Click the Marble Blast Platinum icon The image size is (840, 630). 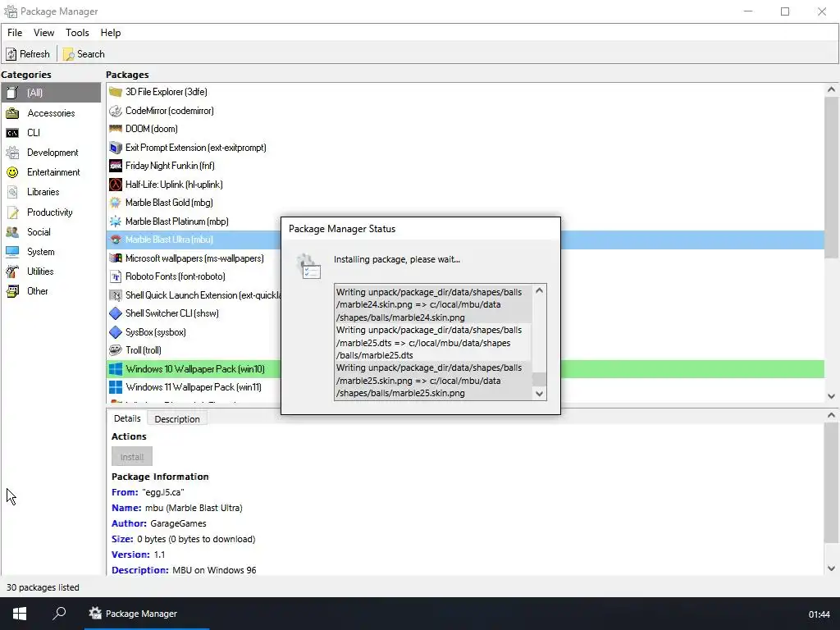[x=115, y=221]
